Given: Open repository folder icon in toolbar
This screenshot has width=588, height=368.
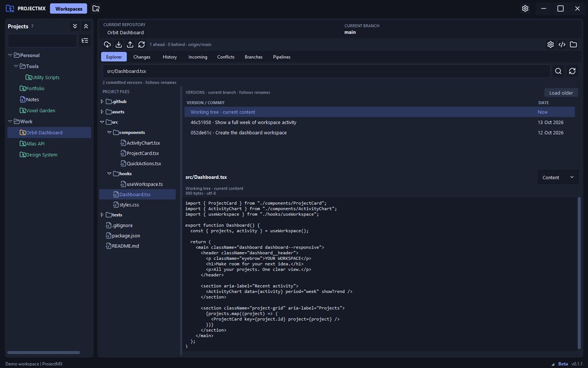Looking at the screenshot, I should pos(574,44).
